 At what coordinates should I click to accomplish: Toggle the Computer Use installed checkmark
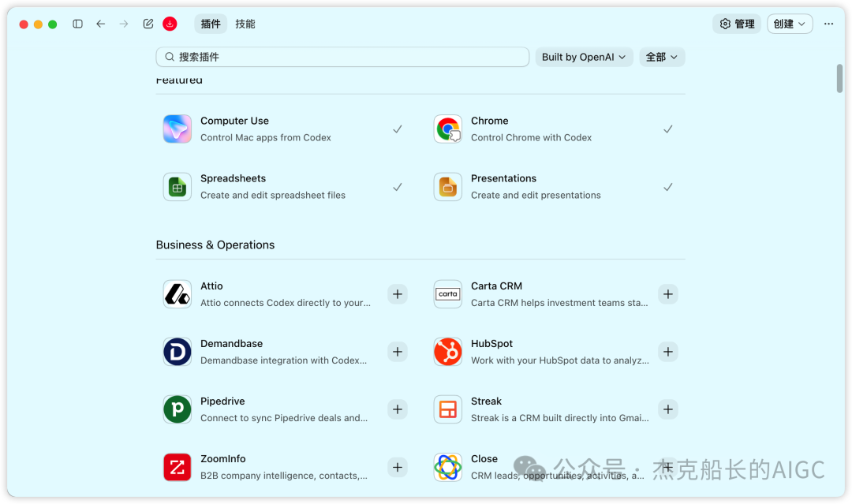[x=397, y=129]
